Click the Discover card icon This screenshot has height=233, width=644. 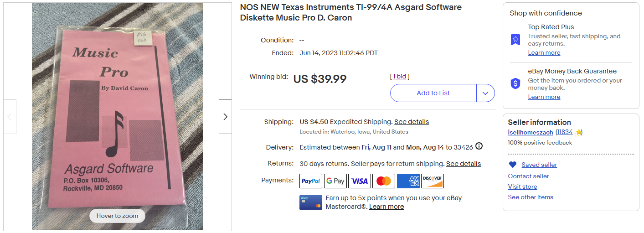(x=433, y=181)
